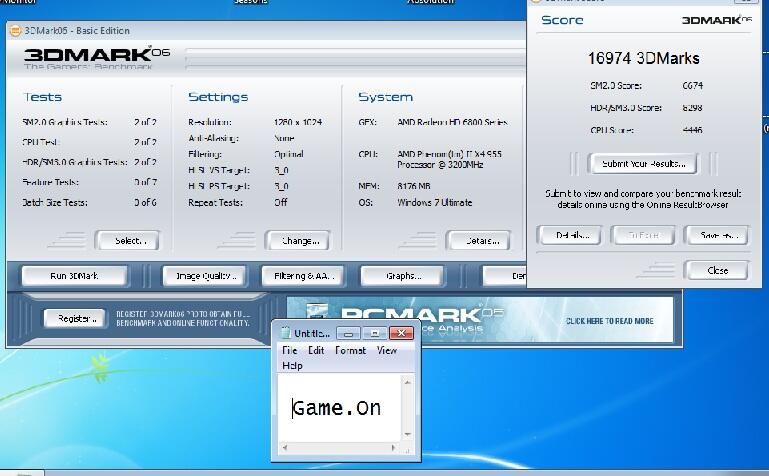This screenshot has width=769, height=476.
Task: Open the Image Quality... tool
Action: coord(204,276)
